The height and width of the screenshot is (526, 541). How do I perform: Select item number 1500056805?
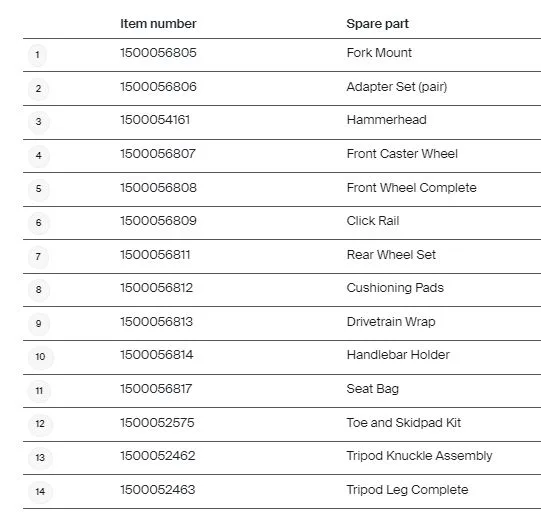(x=158, y=53)
